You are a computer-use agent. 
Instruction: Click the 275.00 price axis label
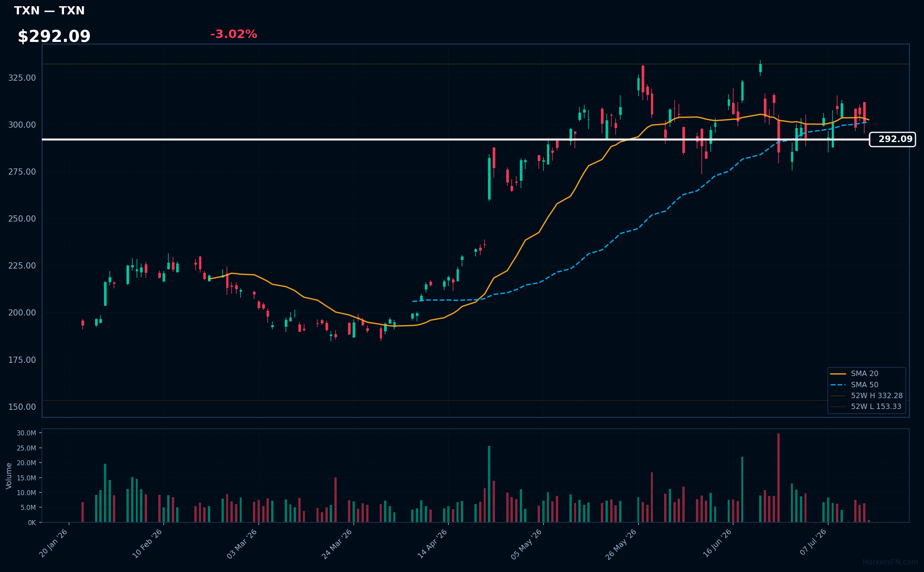[22, 172]
